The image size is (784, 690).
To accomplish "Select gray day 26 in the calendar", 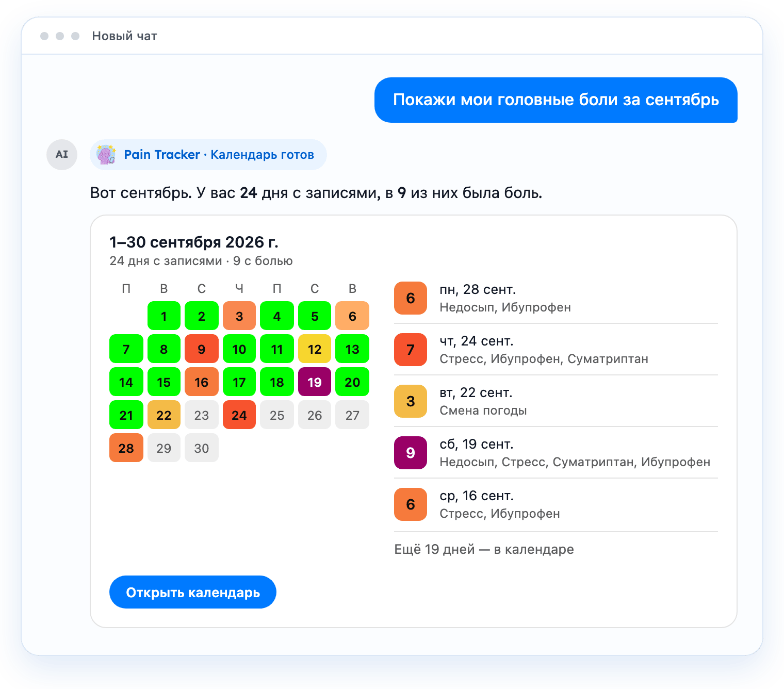I will click(315, 415).
